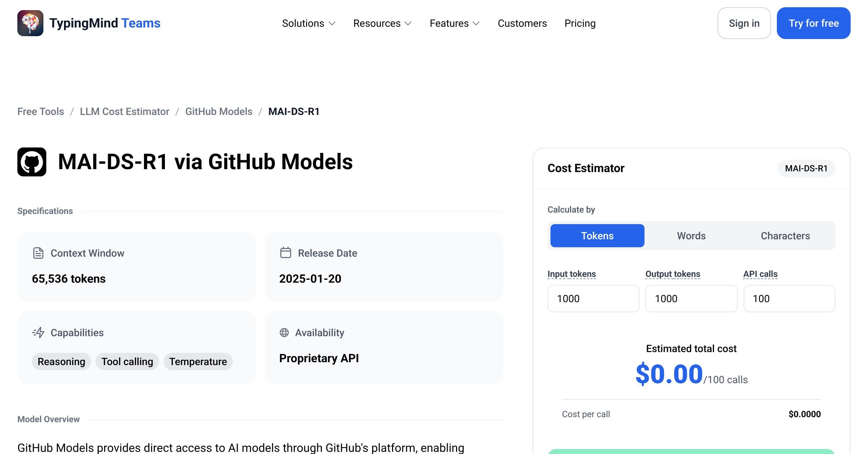The height and width of the screenshot is (454, 868).
Task: Click the MAI-DS-R1 breadcrumb item
Action: coord(294,111)
